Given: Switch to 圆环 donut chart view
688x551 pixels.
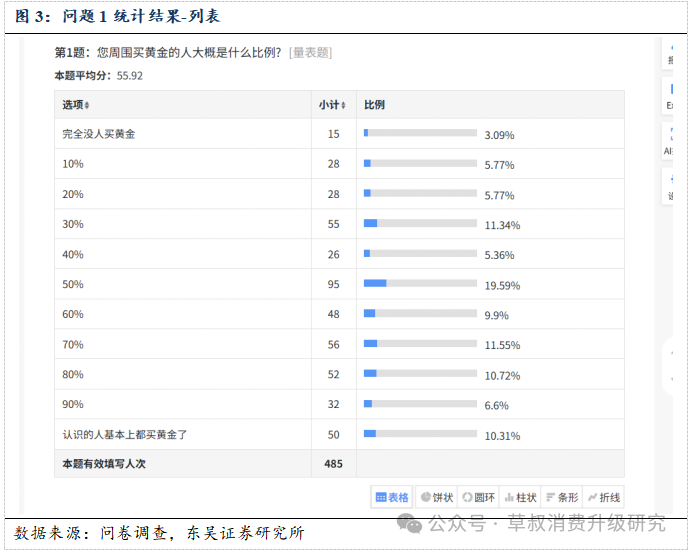Looking at the screenshot, I should tap(478, 497).
